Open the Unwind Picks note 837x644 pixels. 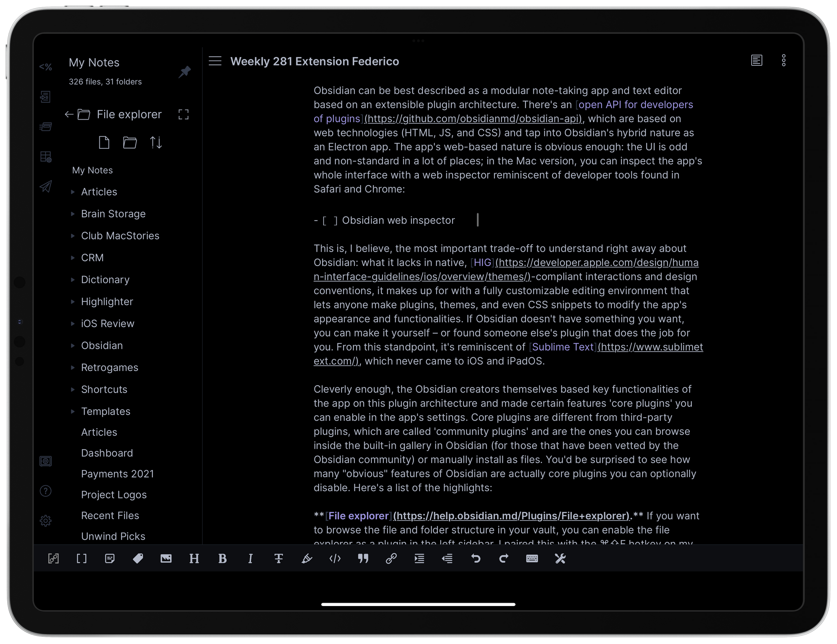pos(113,537)
